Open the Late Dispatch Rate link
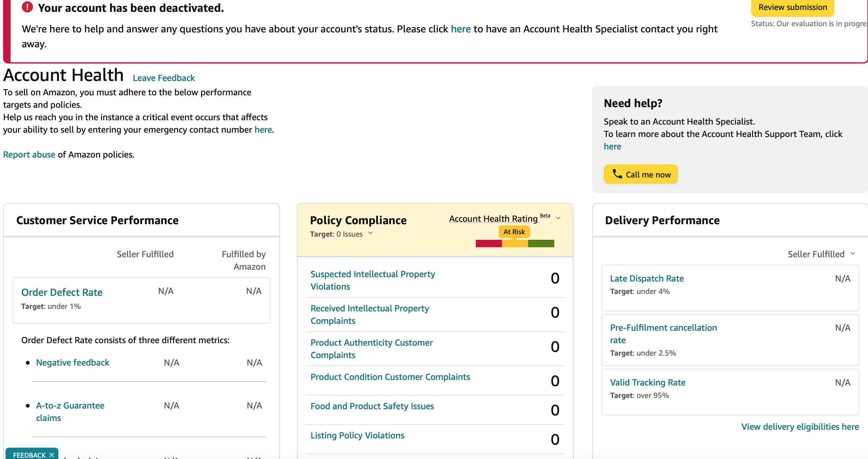The image size is (868, 459). (x=647, y=278)
